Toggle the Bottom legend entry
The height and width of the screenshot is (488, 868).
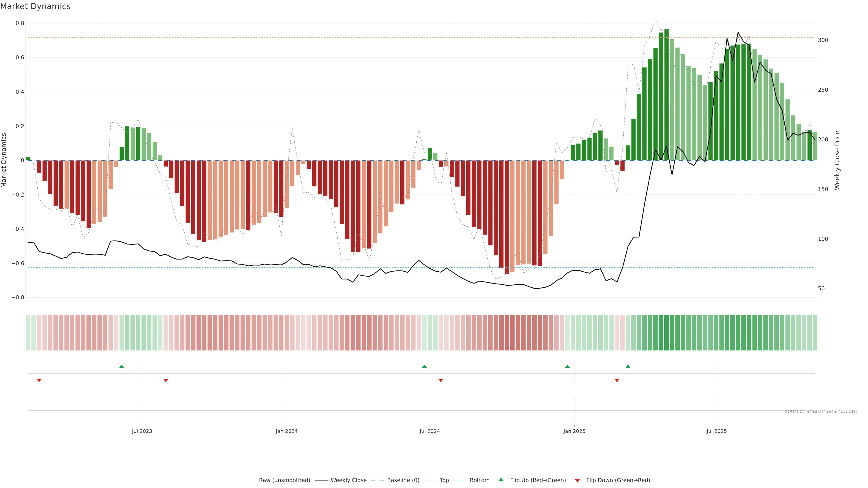[x=479, y=480]
